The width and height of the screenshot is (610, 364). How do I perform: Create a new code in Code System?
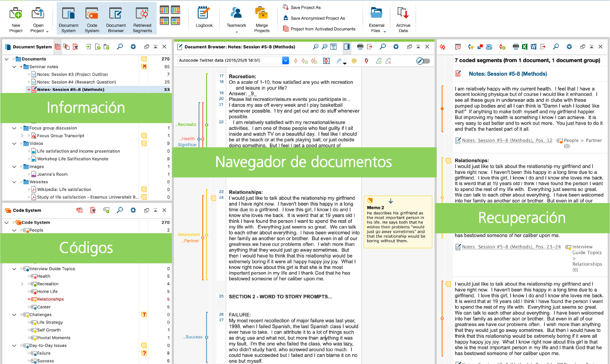point(106,210)
